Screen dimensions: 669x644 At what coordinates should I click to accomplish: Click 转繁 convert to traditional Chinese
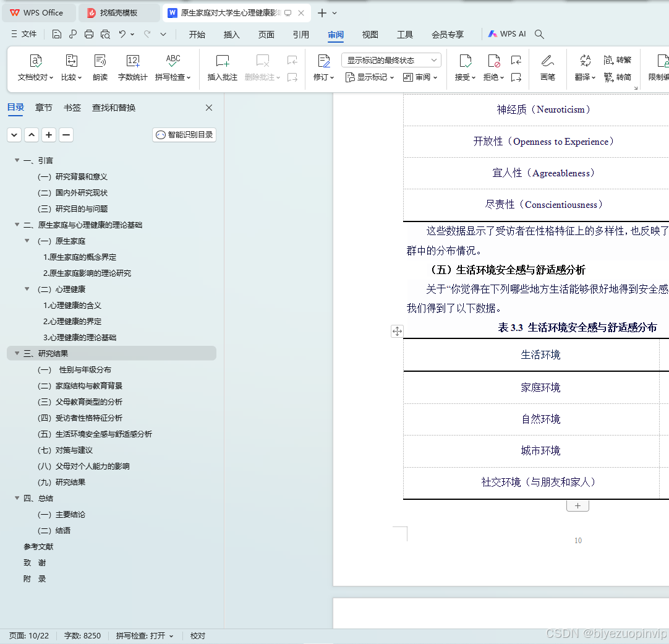[x=618, y=60]
